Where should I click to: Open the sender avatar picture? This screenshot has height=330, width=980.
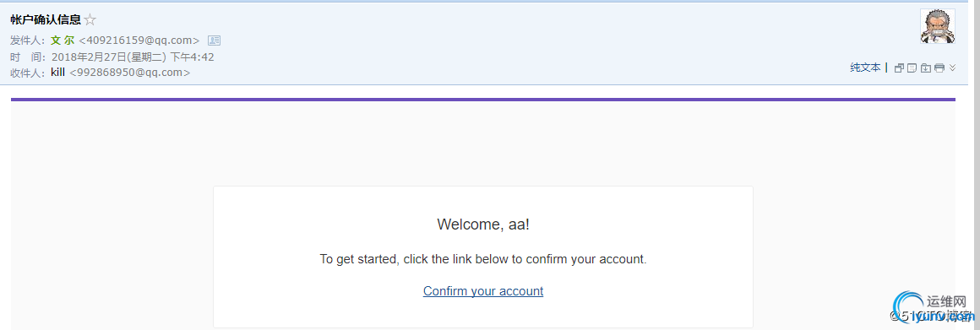(938, 26)
